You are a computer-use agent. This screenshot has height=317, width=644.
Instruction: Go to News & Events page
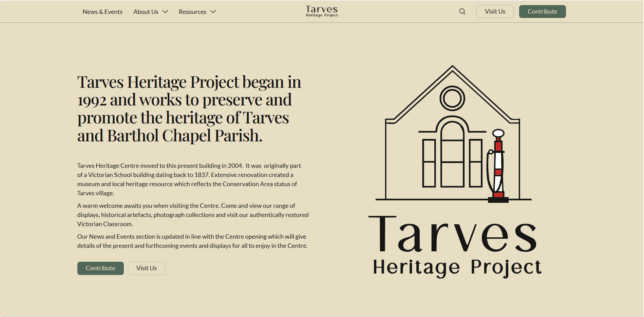pos(102,12)
